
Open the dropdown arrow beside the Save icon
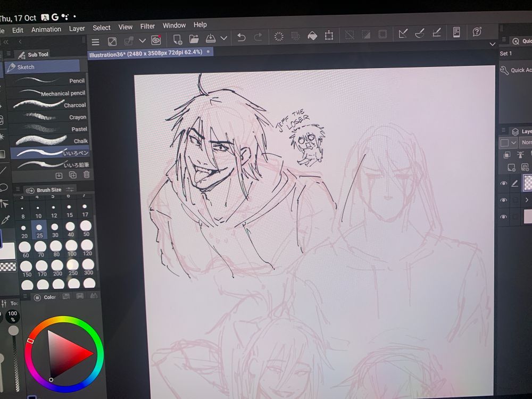tap(224, 38)
